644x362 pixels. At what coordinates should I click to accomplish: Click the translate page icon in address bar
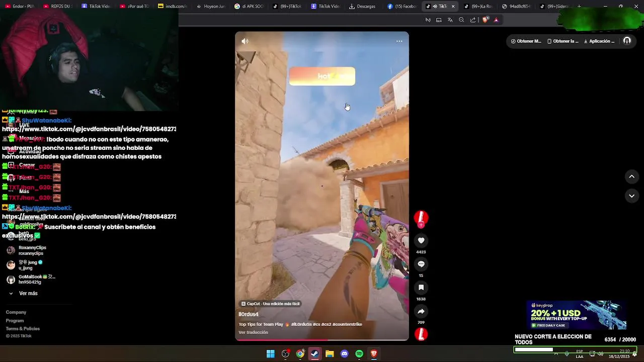point(450,20)
